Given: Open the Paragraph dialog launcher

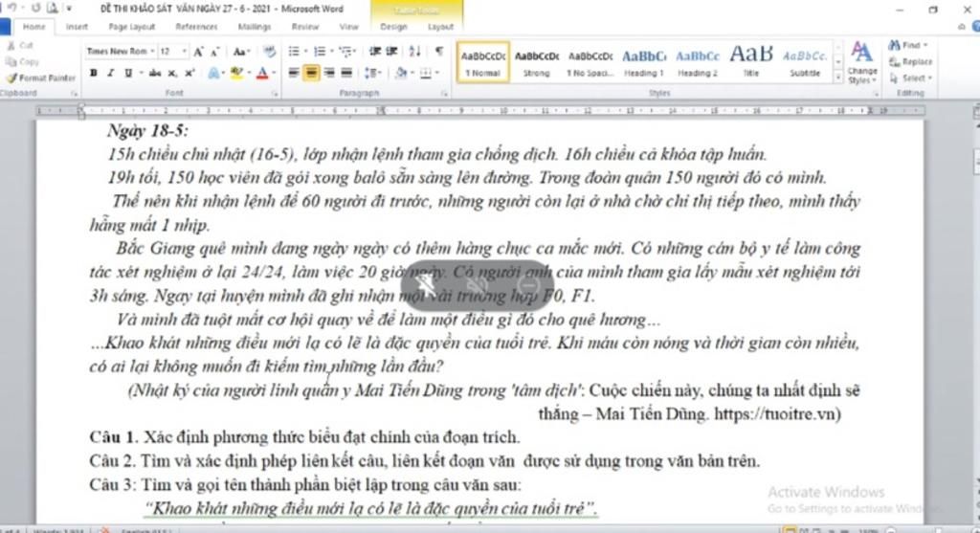Looking at the screenshot, I should tap(444, 94).
